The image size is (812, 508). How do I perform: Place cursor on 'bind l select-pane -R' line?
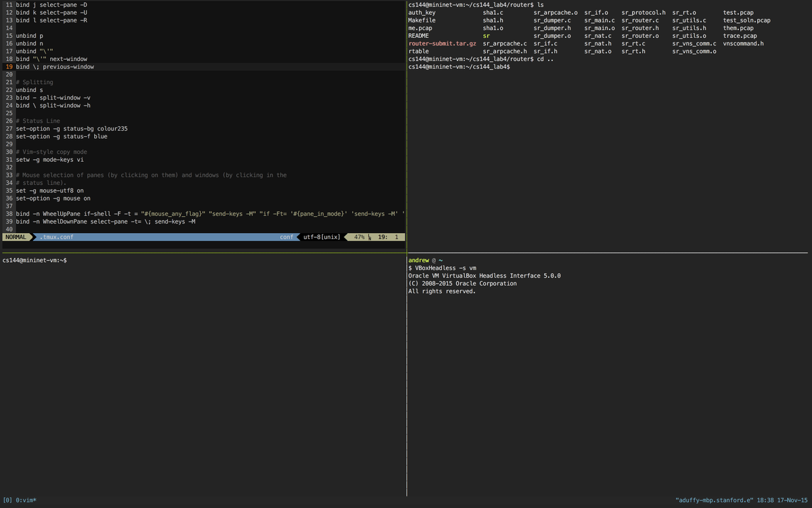point(51,20)
